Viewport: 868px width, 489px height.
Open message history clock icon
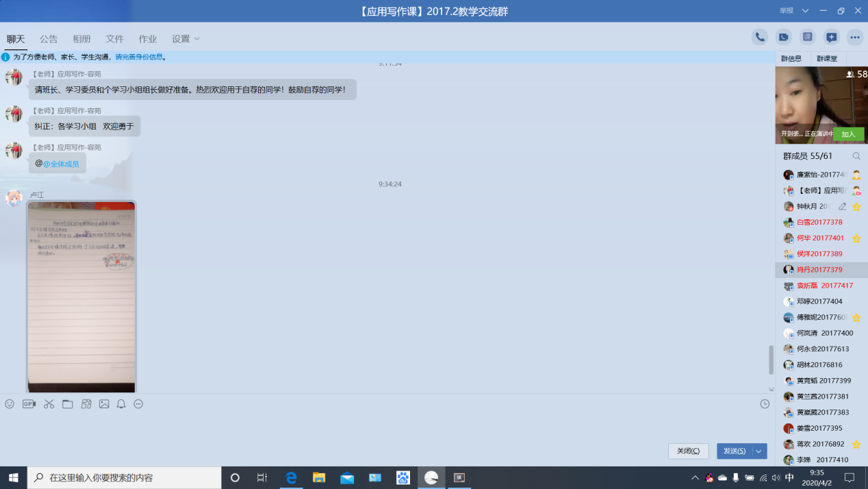(765, 404)
